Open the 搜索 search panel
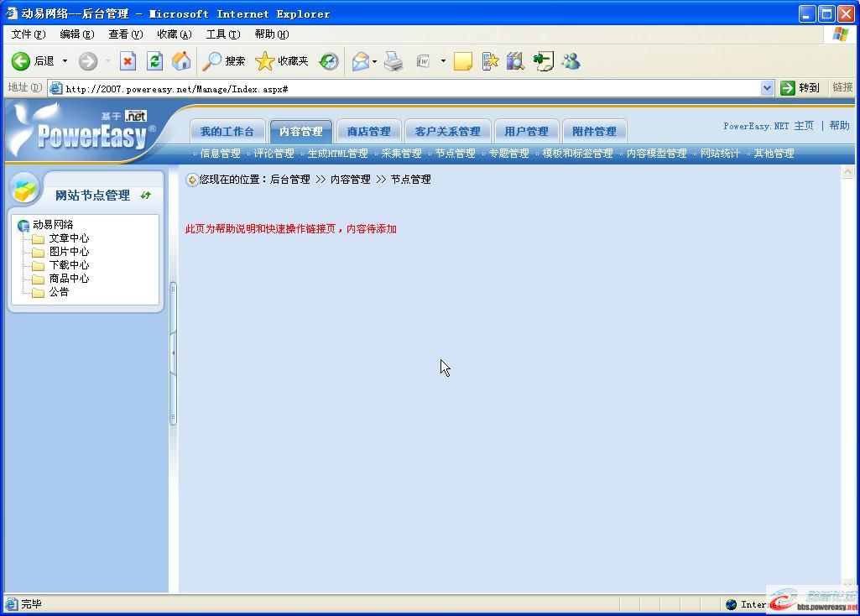Screen dimensions: 860x616 (x=222, y=60)
